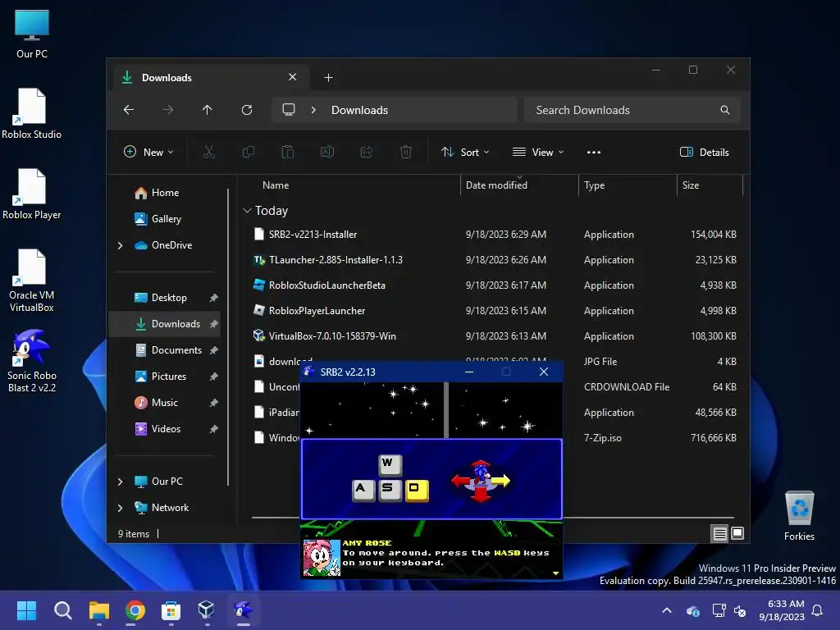Image resolution: width=840 pixels, height=630 pixels.
Task: Expand OneDrive in navigation pane
Action: [x=120, y=245]
